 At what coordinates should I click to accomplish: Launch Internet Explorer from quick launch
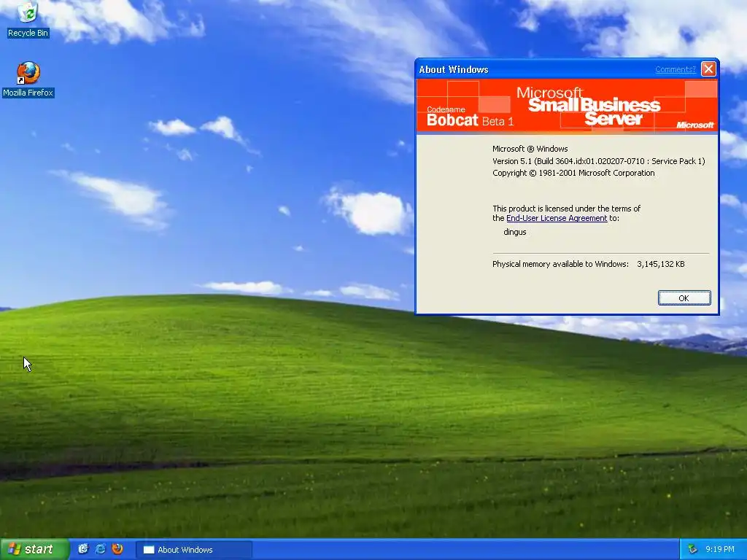[x=101, y=549]
